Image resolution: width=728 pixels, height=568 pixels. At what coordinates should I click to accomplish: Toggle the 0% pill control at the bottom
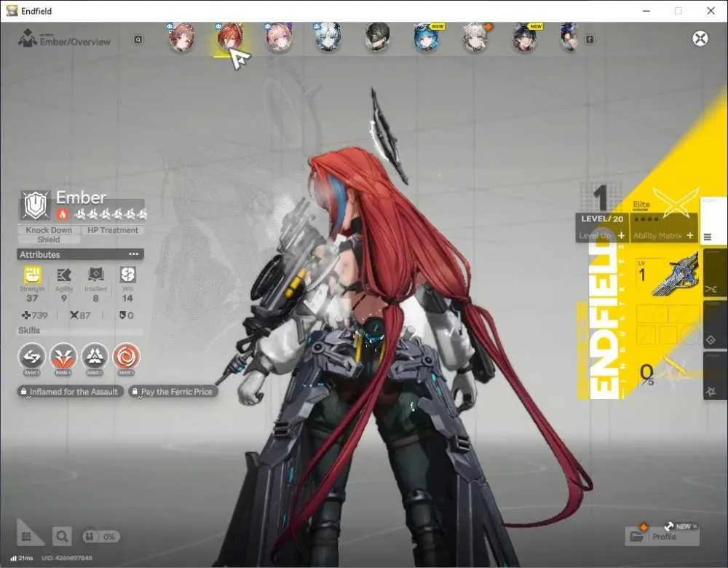point(101,537)
